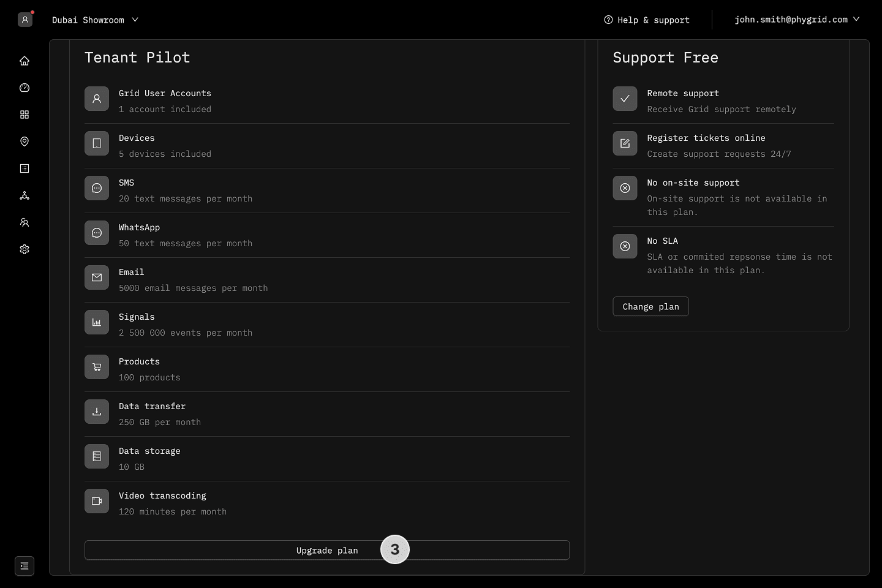Screen dimensions: 882x588
Task: Open the users sidebar icon
Action: click(x=24, y=222)
